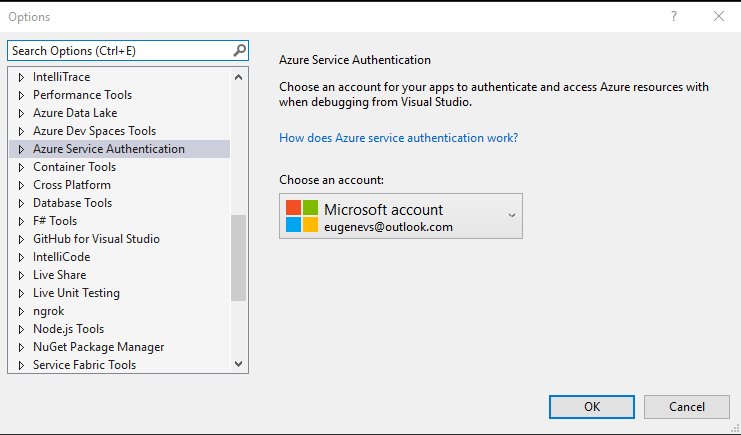The image size is (741, 435).
Task: Click the tree scrollbar up arrow
Action: (x=239, y=77)
